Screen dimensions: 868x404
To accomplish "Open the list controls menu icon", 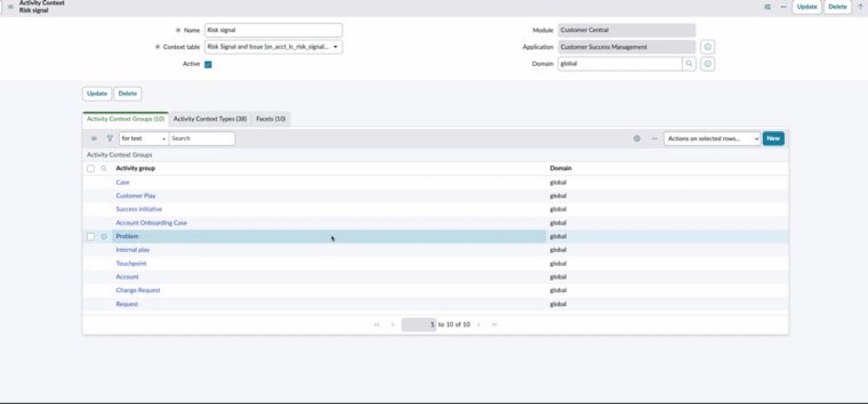I will coord(94,138).
